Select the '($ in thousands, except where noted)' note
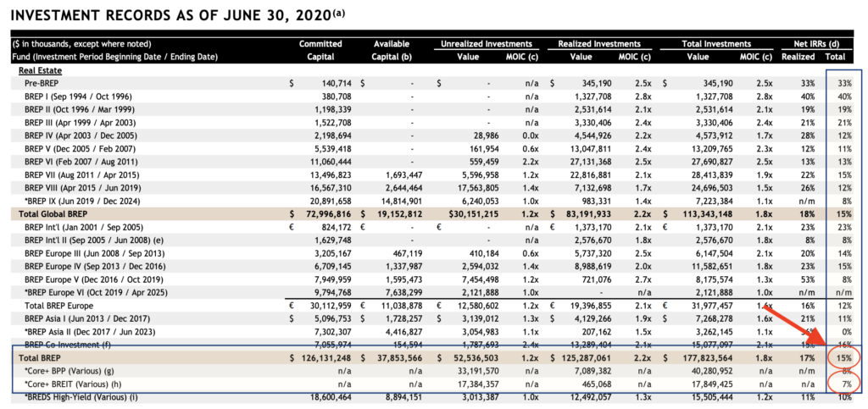 pyautogui.click(x=82, y=44)
